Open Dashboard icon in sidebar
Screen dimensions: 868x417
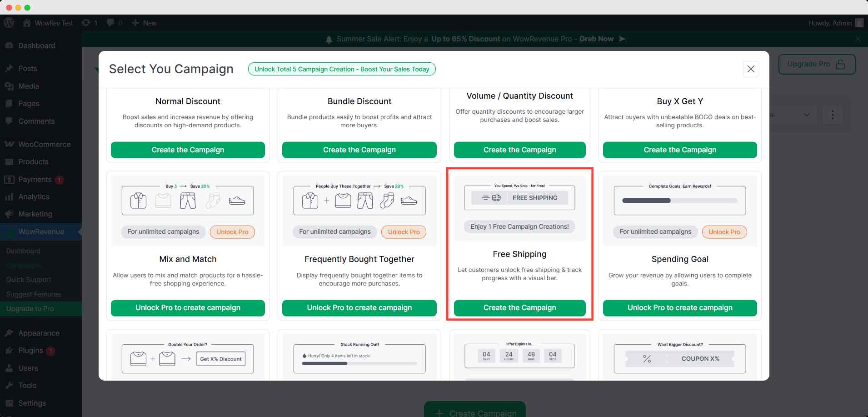pyautogui.click(x=9, y=45)
